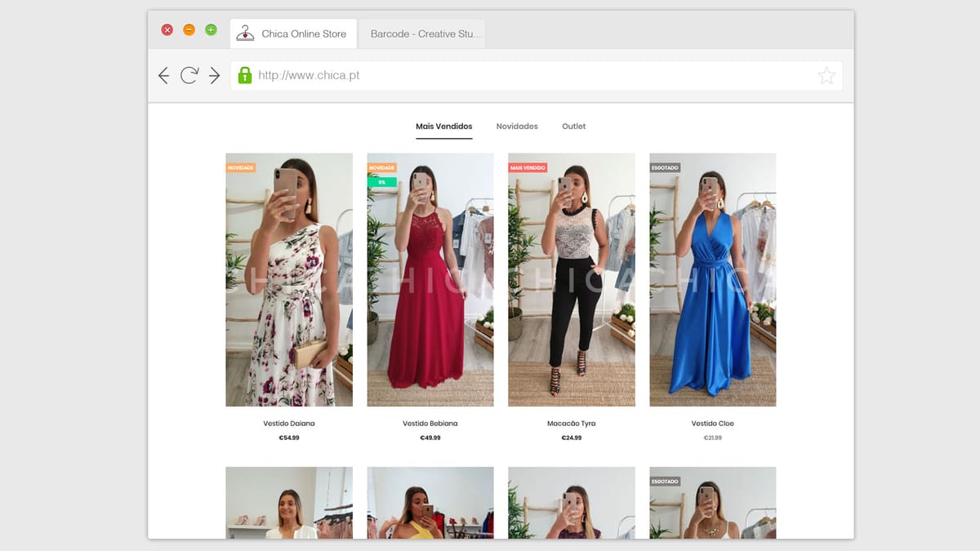Click the Vestido Bebiana product name
This screenshot has height=551, width=980.
[x=430, y=424]
